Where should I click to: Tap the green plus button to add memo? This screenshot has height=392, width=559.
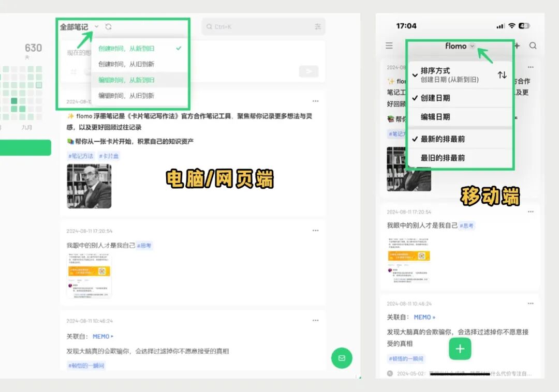(x=460, y=349)
